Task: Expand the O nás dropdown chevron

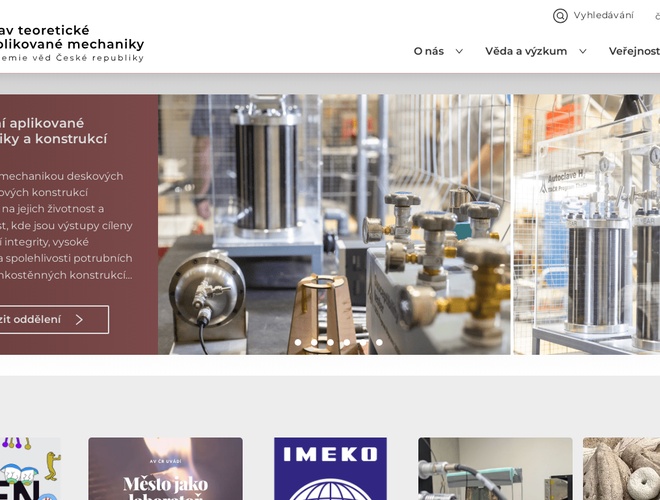Action: (x=459, y=51)
